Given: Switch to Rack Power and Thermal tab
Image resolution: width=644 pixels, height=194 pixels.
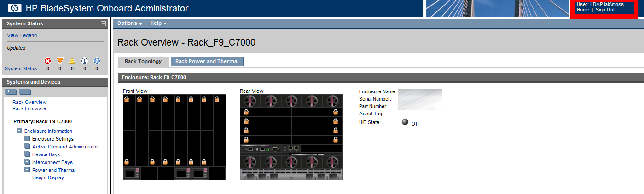Looking at the screenshot, I should [207, 61].
